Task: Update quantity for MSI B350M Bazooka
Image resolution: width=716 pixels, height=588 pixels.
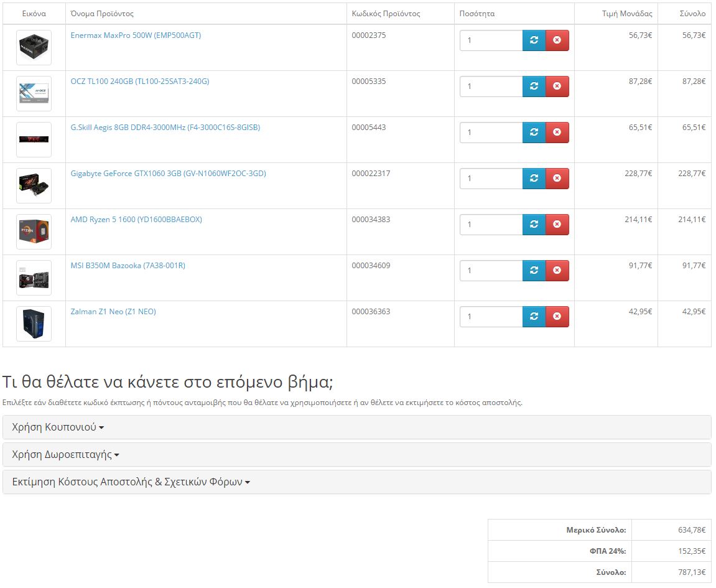Action: point(534,271)
